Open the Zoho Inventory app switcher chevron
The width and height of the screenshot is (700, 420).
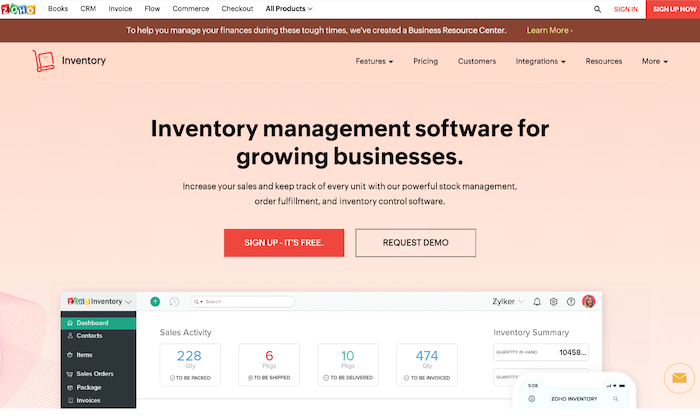point(129,302)
